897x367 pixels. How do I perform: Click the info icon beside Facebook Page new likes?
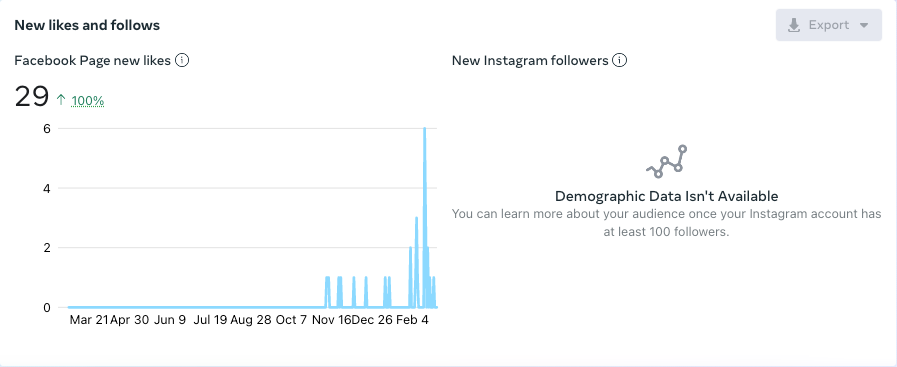[182, 60]
